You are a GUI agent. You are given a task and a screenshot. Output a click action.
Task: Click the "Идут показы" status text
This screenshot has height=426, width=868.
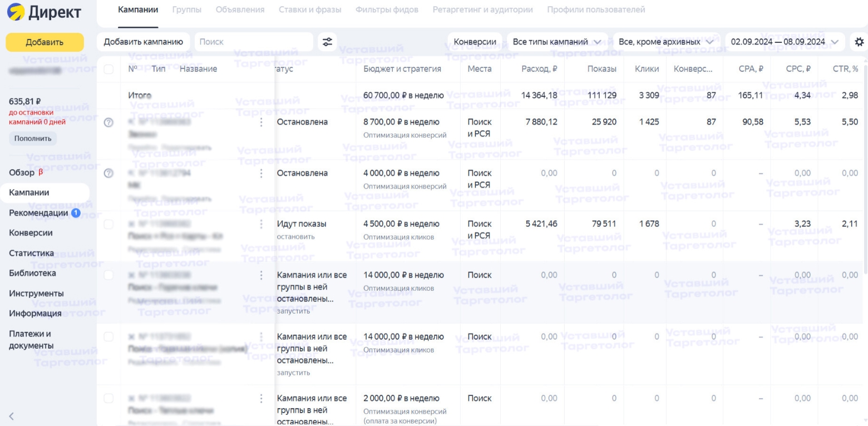(x=302, y=224)
